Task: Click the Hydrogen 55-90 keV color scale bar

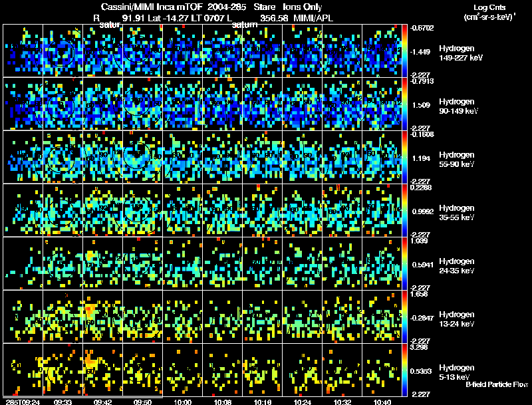Action: click(x=404, y=157)
